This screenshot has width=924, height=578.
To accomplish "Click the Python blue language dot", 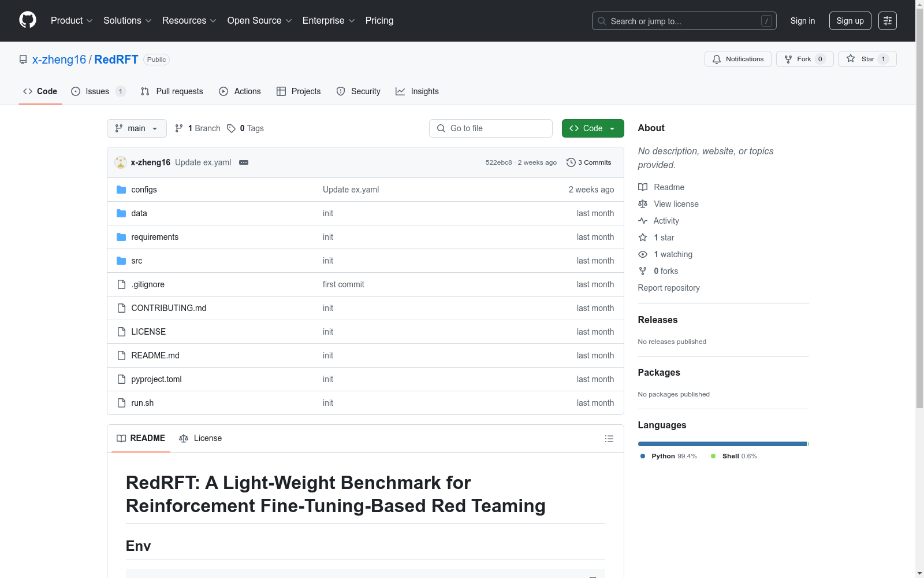I will [643, 456].
